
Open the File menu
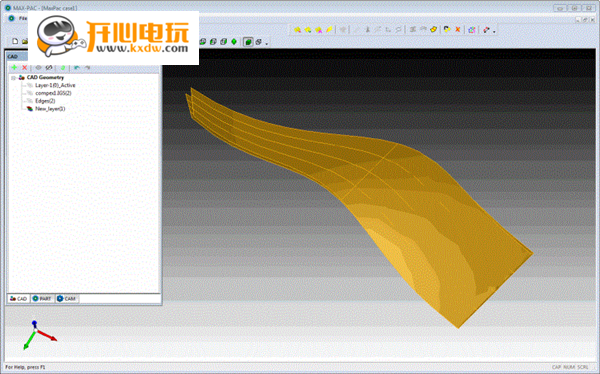pos(23,18)
